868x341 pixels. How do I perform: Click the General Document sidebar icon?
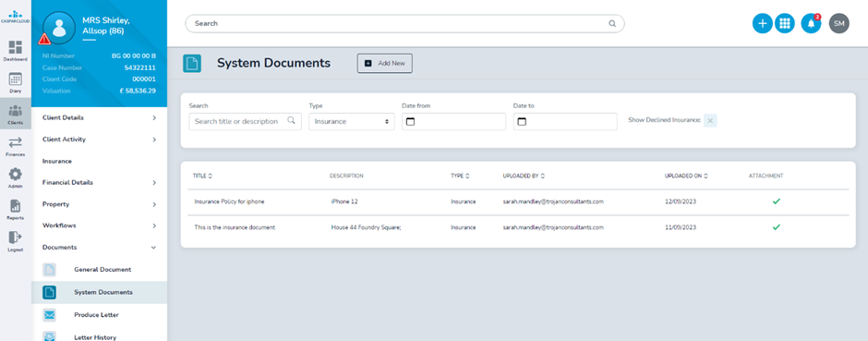50,270
